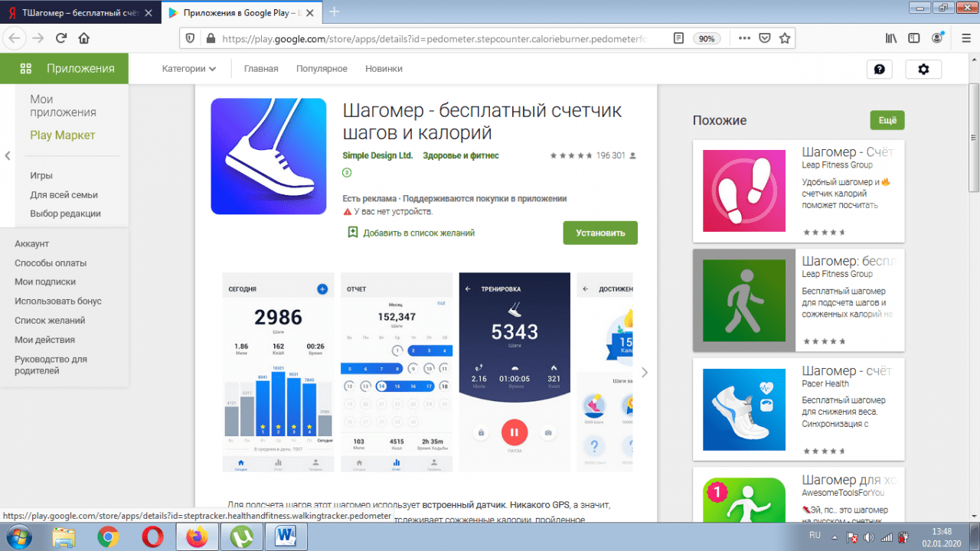Open Руководство для родителей

click(x=51, y=365)
